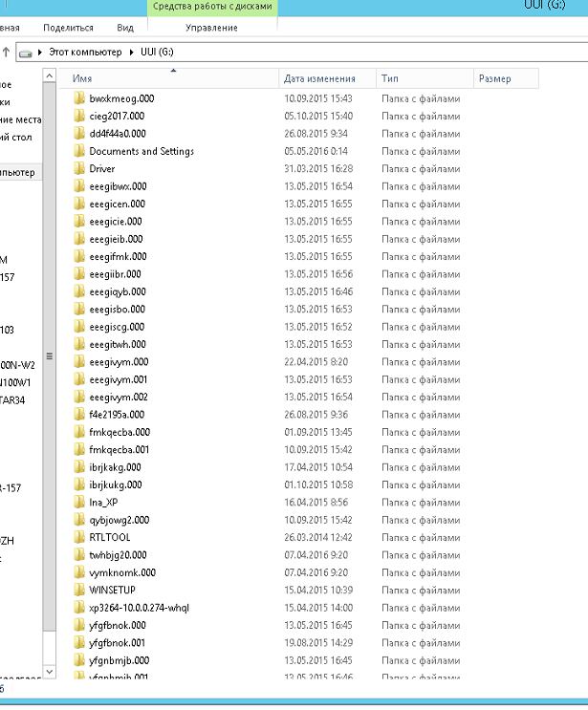Viewport: 588px width, 710px height.
Task: Click date 26.03.2014 12:42
Action: pos(318,537)
